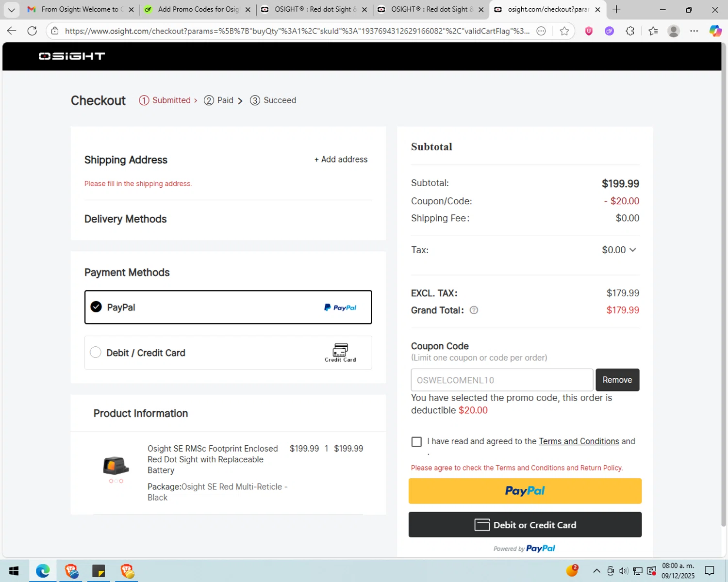Open the Windows Start menu
Image resolution: width=728 pixels, height=582 pixels.
(14, 571)
